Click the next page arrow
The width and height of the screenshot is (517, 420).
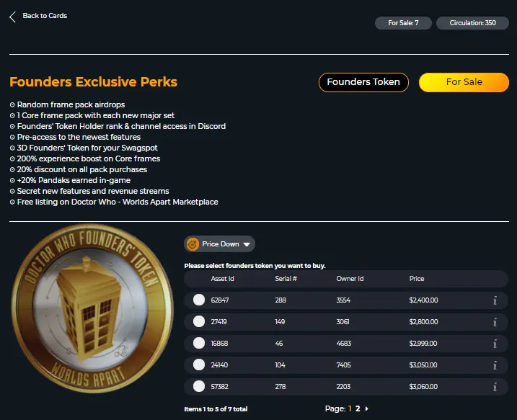click(x=366, y=408)
